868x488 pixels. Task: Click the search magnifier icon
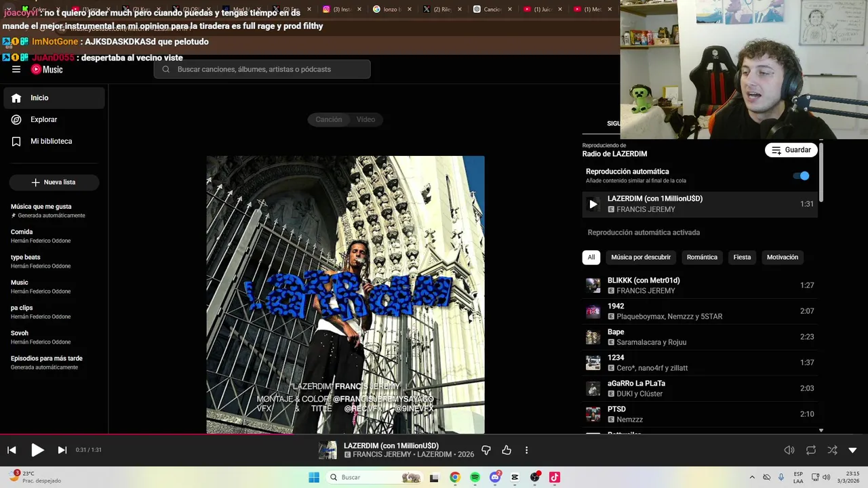[x=166, y=69]
